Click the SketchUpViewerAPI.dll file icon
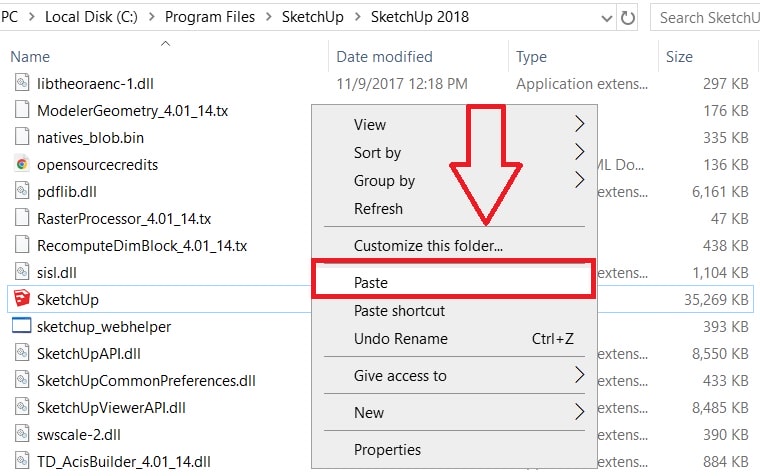 pyautogui.click(x=22, y=407)
